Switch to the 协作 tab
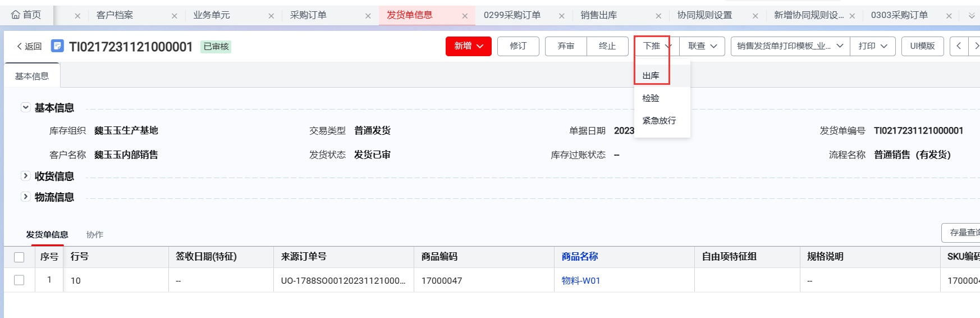The image size is (980, 318). pyautogui.click(x=95, y=234)
